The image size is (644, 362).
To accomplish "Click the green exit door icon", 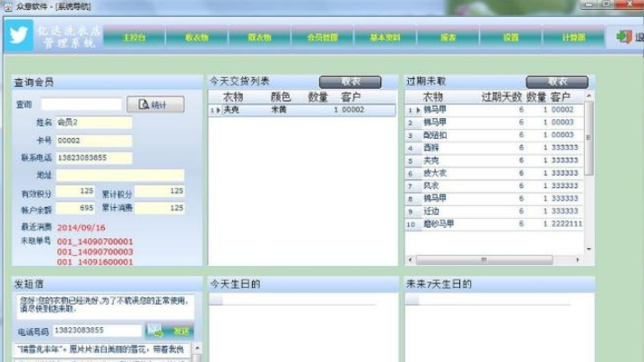I will pyautogui.click(x=624, y=37).
